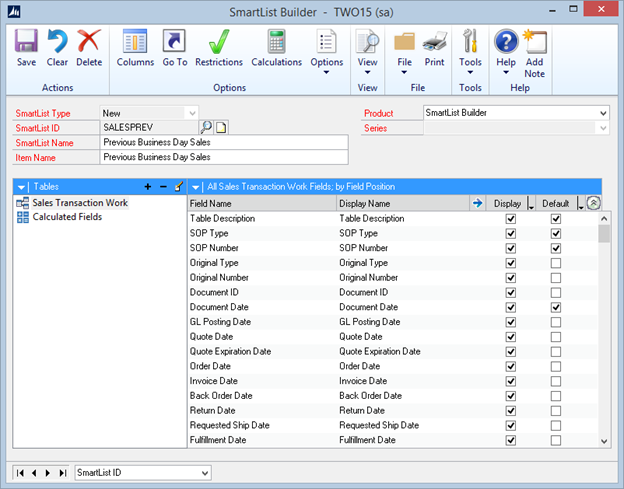This screenshot has height=489, width=624.
Task: Select the Quote Expiration Date field row
Action: pyautogui.click(x=392, y=351)
